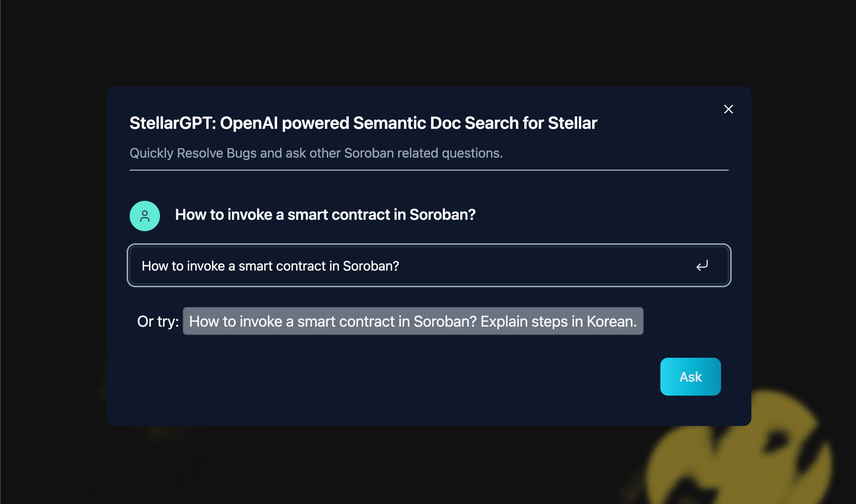
Task: Click the word "StellarGPT" in the heading
Action: tap(171, 123)
